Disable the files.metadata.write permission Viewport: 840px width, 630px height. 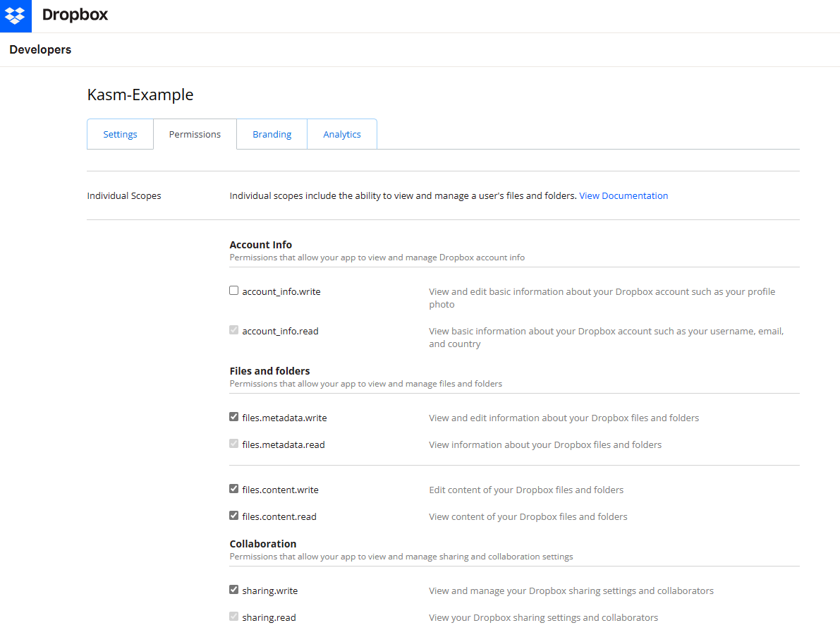point(233,416)
